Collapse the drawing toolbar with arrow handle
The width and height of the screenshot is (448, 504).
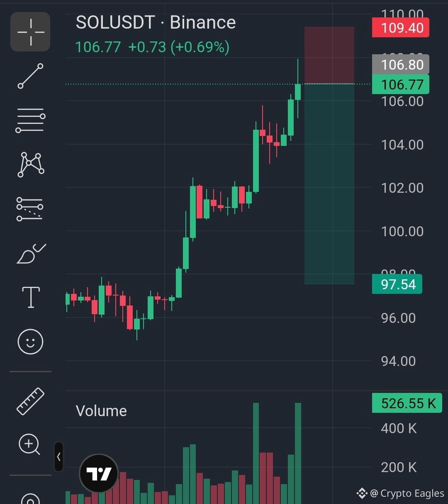(58, 457)
